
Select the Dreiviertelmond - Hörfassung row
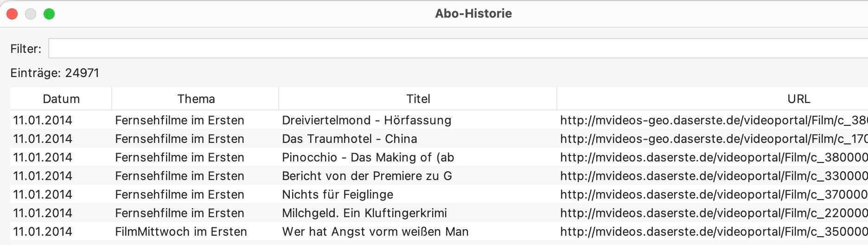click(x=366, y=120)
